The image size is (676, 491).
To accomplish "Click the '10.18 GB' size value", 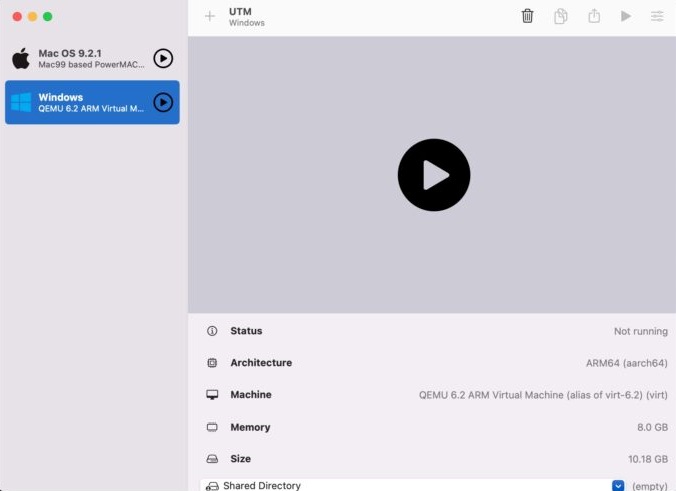I will point(648,459).
